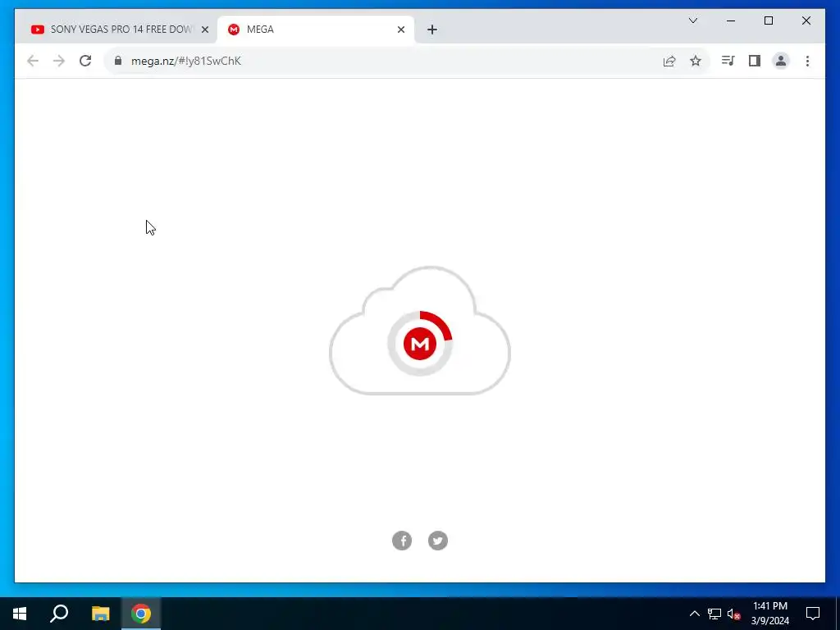840x630 pixels.
Task: Open the muted volume tray icon
Action: point(733,614)
